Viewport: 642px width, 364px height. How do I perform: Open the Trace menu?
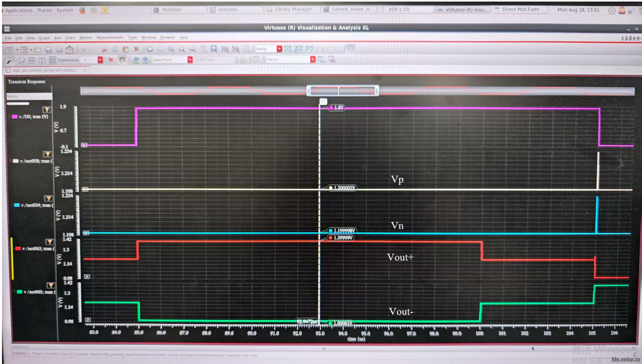(x=70, y=38)
